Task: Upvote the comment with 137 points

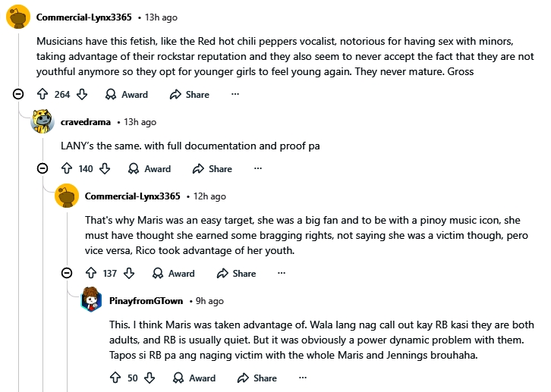Action: [x=91, y=274]
